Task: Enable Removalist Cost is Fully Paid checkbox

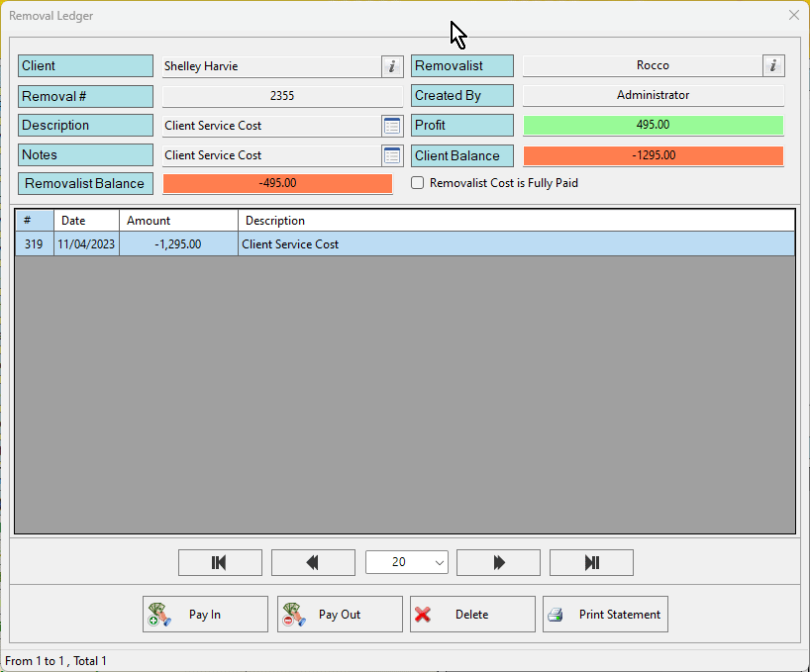Action: 418,183
